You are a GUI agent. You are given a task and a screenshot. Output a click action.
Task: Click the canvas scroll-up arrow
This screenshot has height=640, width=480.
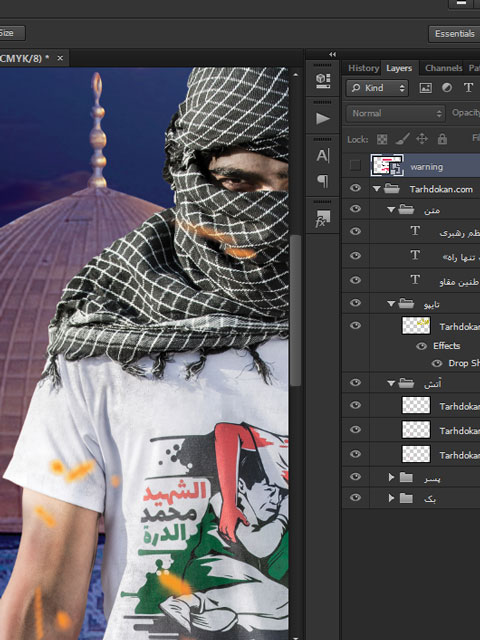tap(296, 75)
